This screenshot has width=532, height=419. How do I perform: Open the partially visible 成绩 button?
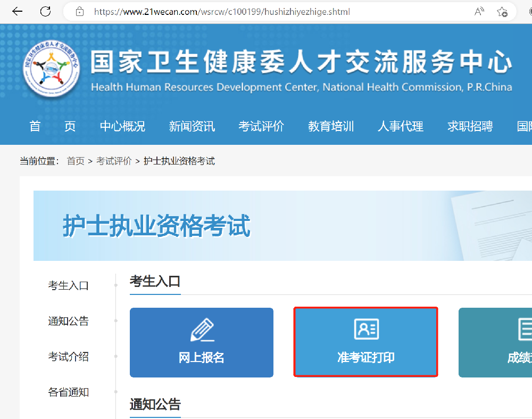[x=495, y=342]
